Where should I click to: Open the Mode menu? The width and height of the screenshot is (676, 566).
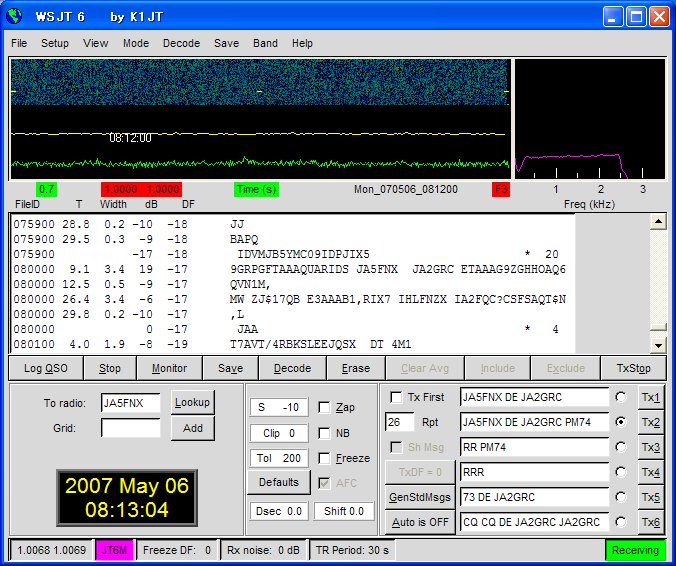136,43
